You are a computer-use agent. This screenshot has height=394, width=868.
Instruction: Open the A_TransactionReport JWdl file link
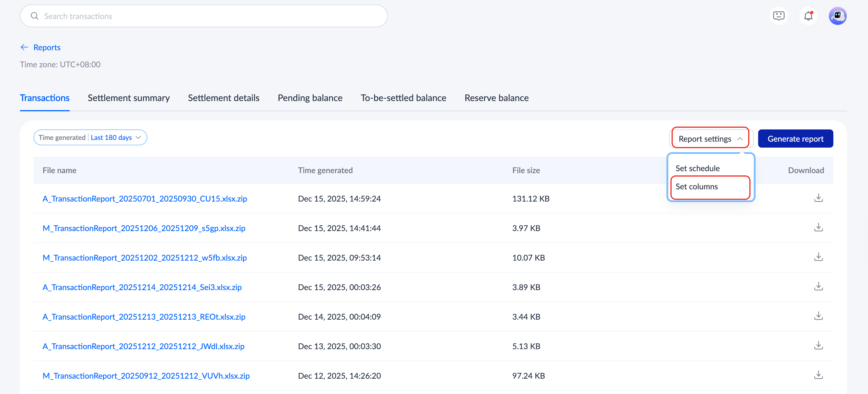(x=143, y=346)
